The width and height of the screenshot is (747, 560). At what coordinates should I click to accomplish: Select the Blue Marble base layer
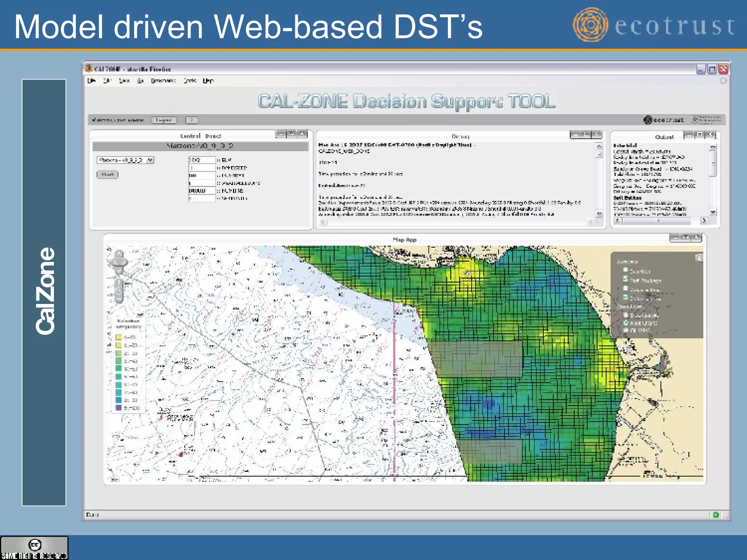coord(626,315)
